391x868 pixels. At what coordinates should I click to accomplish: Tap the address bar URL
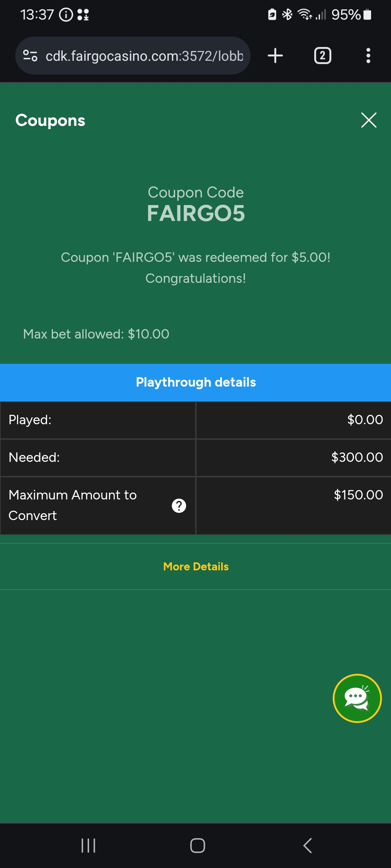point(145,55)
